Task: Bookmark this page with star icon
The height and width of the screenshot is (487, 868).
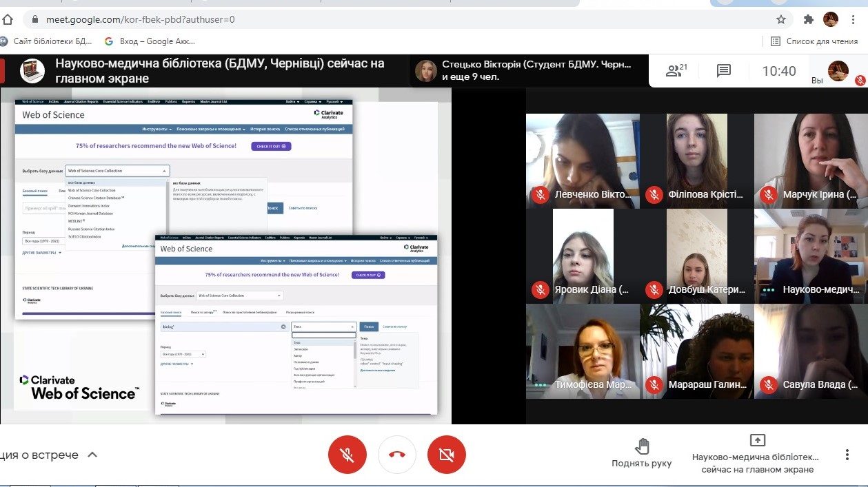Action: [781, 19]
